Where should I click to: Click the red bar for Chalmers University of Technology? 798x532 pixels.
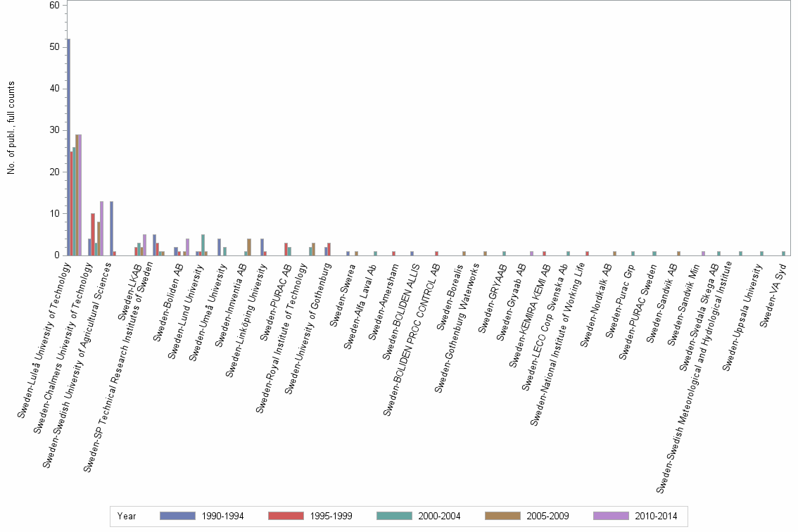click(93, 232)
